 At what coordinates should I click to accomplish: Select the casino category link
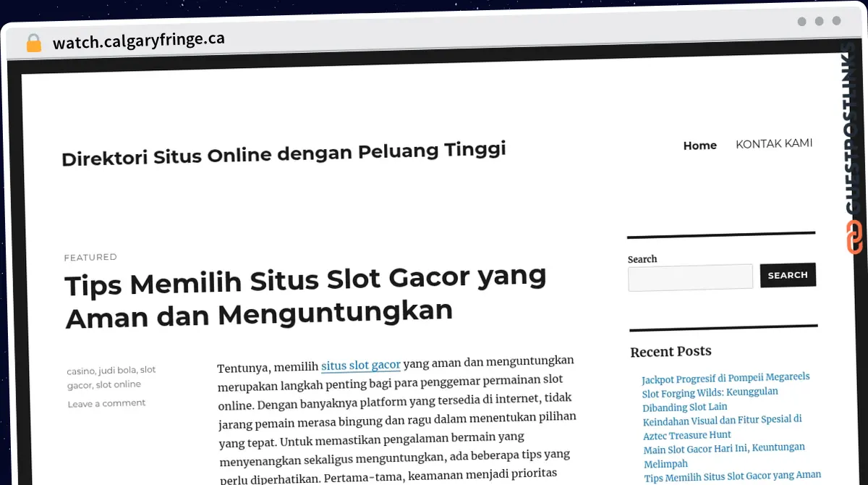point(80,371)
